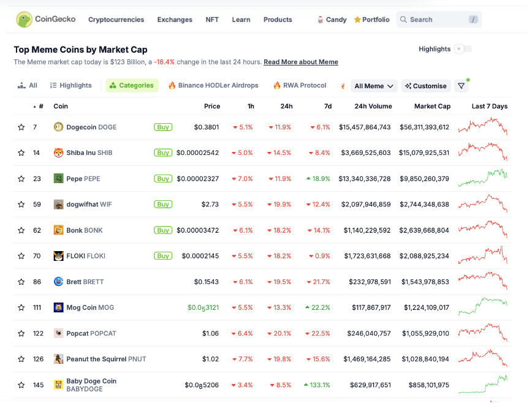This screenshot has width=532, height=403.
Task: Click the FLOKI coin icon
Action: (x=58, y=256)
